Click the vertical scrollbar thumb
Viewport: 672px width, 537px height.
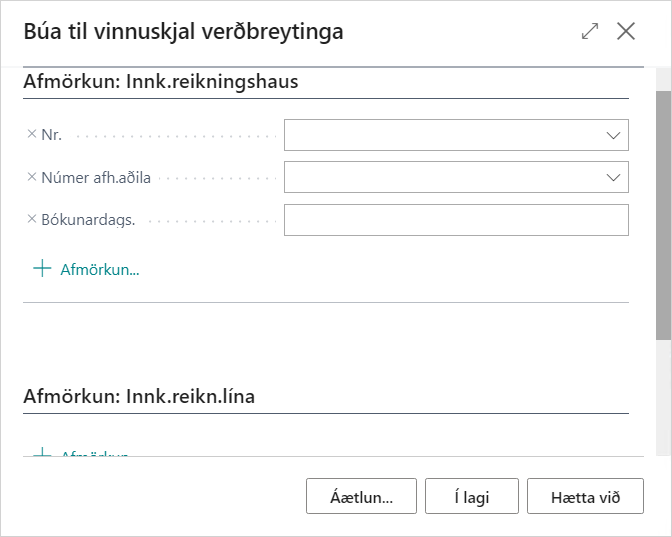point(663,215)
